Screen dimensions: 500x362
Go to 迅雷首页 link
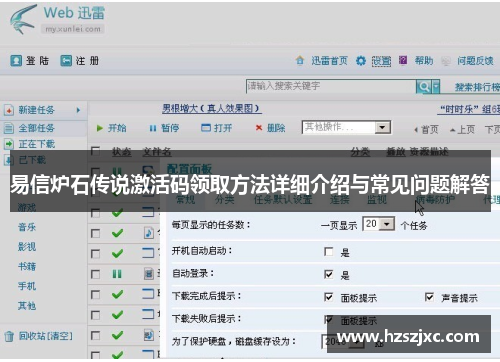coord(329,61)
